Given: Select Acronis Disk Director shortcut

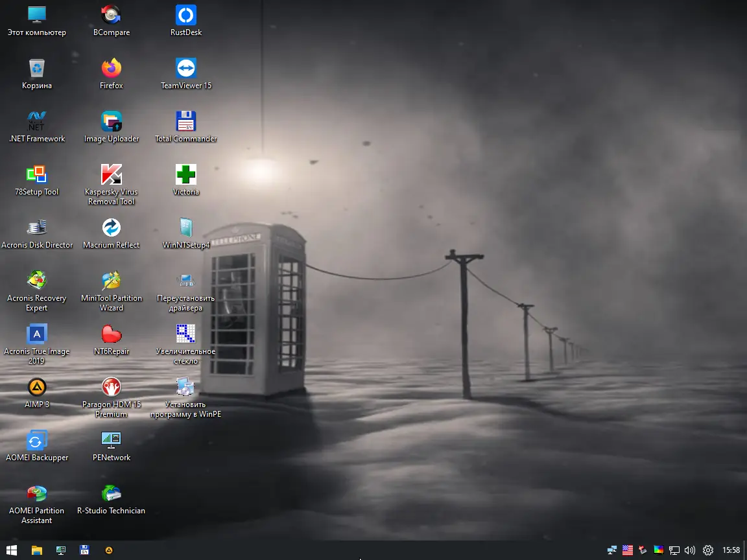Looking at the screenshot, I should click(37, 234).
